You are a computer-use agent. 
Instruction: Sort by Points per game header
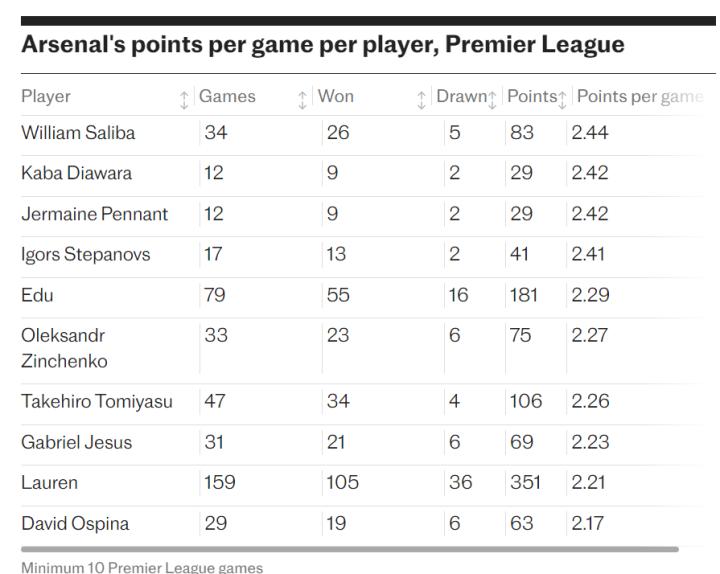tap(640, 97)
